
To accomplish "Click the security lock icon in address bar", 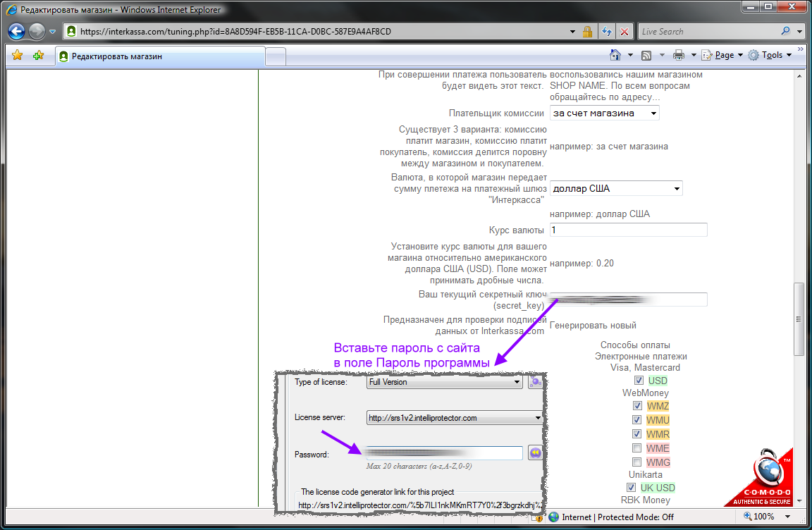I will coord(587,32).
